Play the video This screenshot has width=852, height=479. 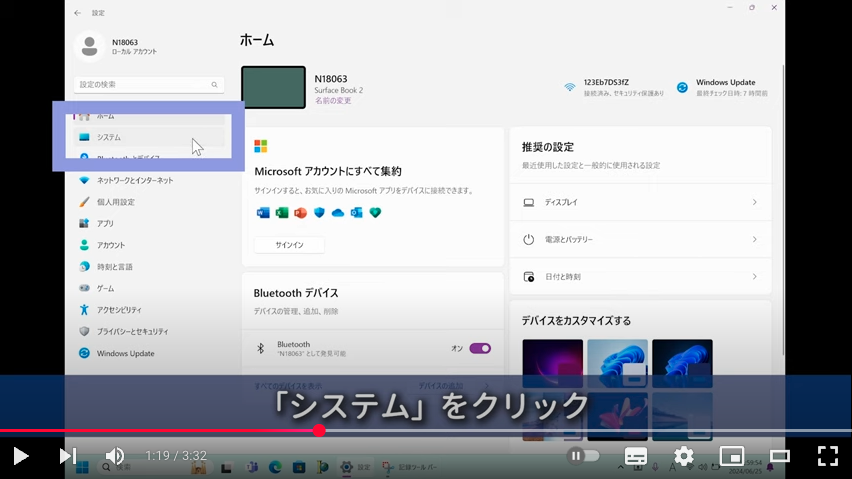pyautogui.click(x=21, y=456)
